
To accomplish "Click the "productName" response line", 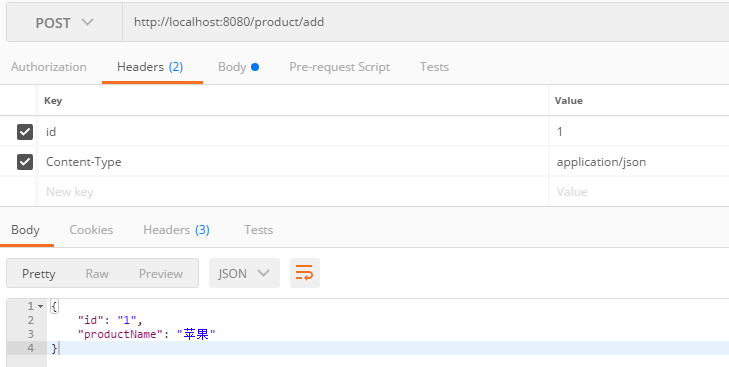I will tap(146, 334).
